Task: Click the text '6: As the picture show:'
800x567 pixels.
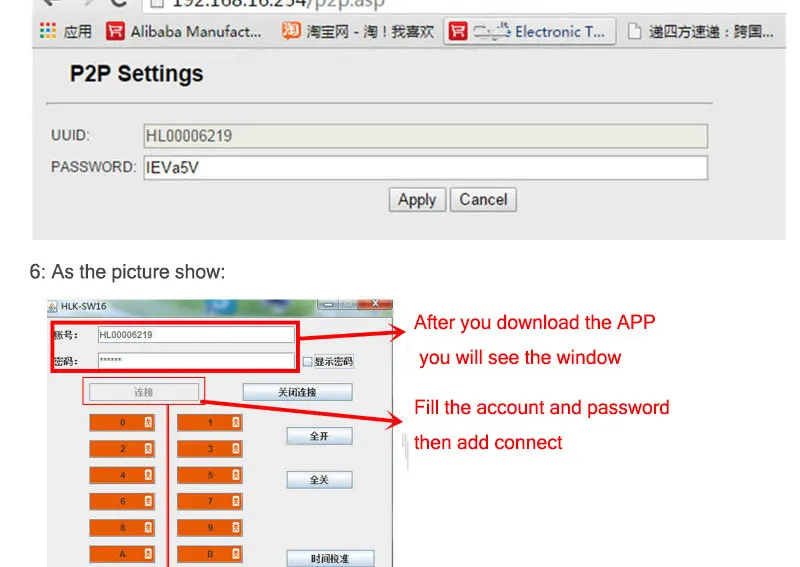Action: click(127, 272)
